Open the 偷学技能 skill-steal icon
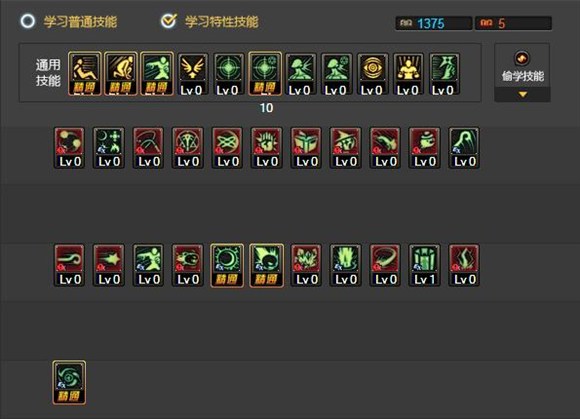Viewport: 580px width, 419px height. (x=522, y=58)
